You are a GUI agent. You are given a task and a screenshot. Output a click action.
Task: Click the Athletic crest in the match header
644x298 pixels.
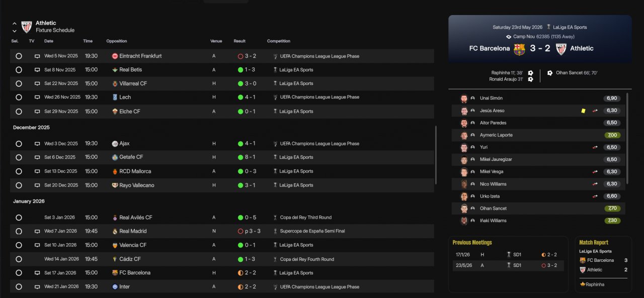point(561,49)
